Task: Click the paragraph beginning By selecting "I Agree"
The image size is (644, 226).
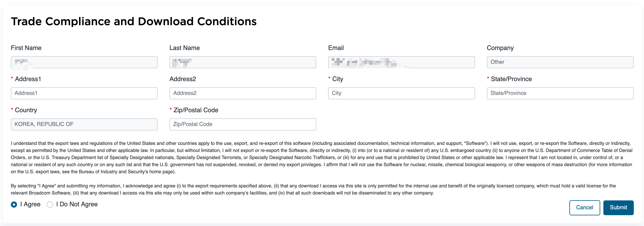Action: pyautogui.click(x=313, y=189)
